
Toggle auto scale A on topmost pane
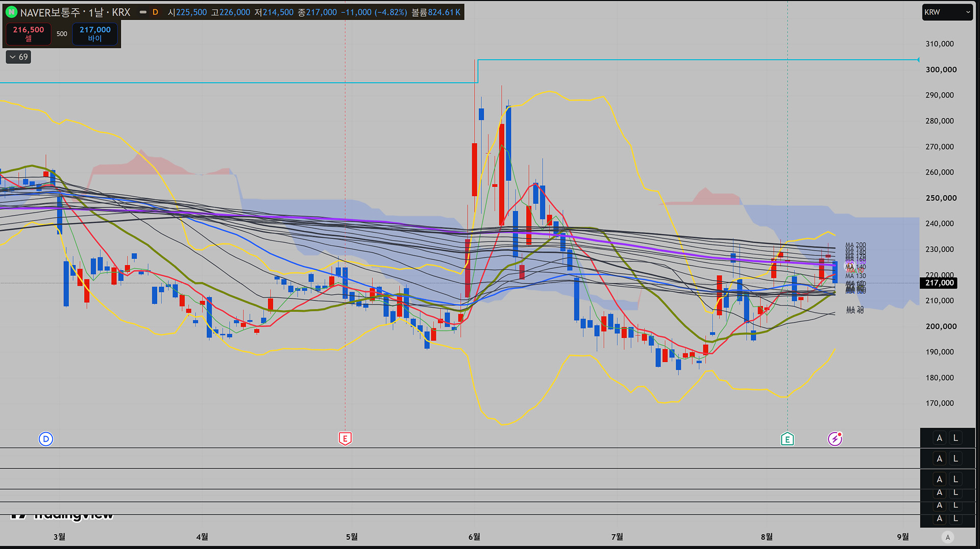pyautogui.click(x=939, y=438)
